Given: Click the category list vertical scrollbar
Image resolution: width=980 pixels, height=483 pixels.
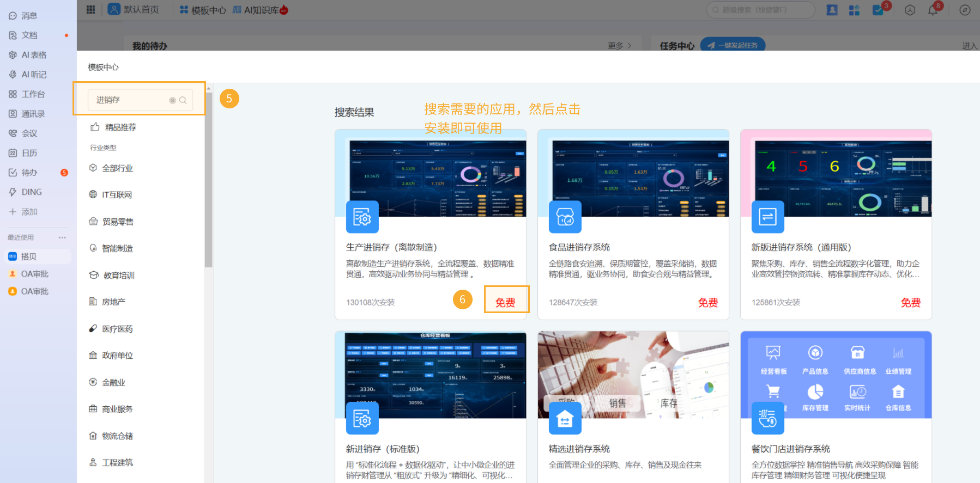Looking at the screenshot, I should (208, 180).
